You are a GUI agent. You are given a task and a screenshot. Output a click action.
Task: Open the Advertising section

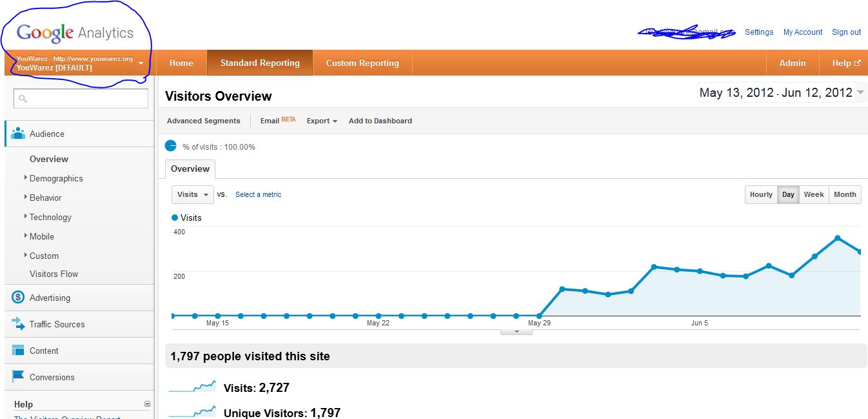[x=50, y=298]
